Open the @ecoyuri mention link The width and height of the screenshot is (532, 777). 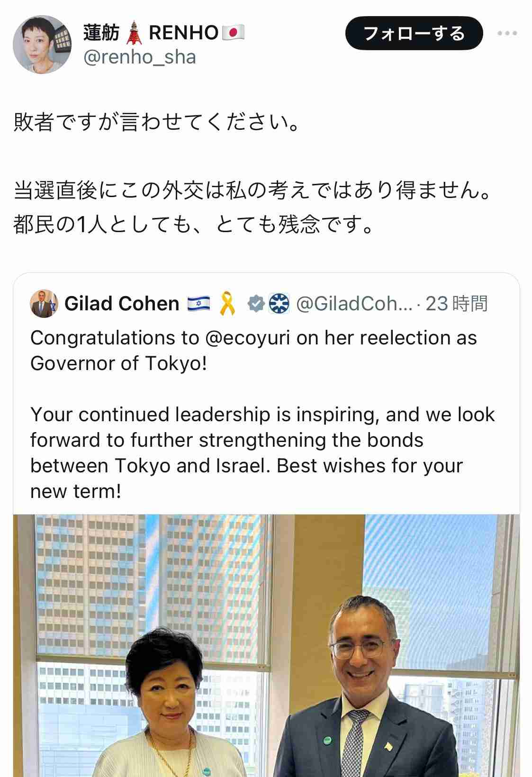(248, 338)
